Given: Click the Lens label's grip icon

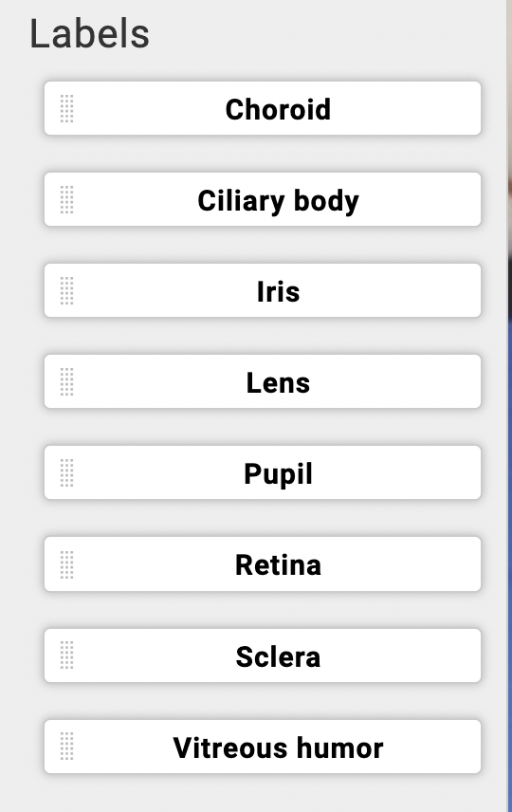Looking at the screenshot, I should 66,382.
